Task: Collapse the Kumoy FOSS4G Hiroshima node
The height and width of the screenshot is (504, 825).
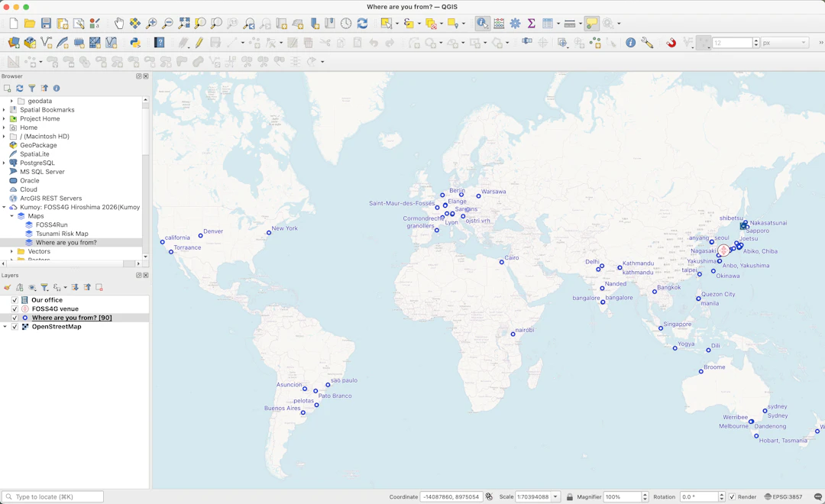Action: point(5,207)
